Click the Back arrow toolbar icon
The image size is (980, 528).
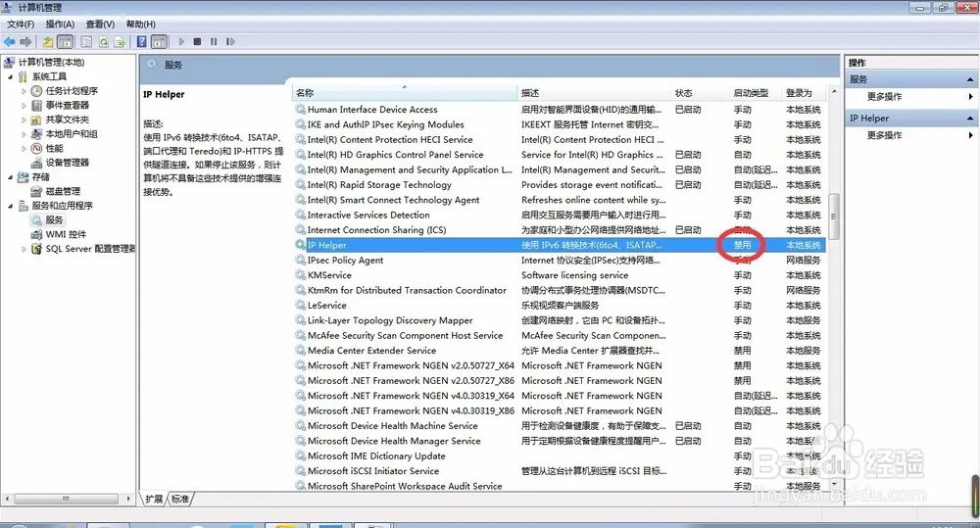[x=10, y=42]
